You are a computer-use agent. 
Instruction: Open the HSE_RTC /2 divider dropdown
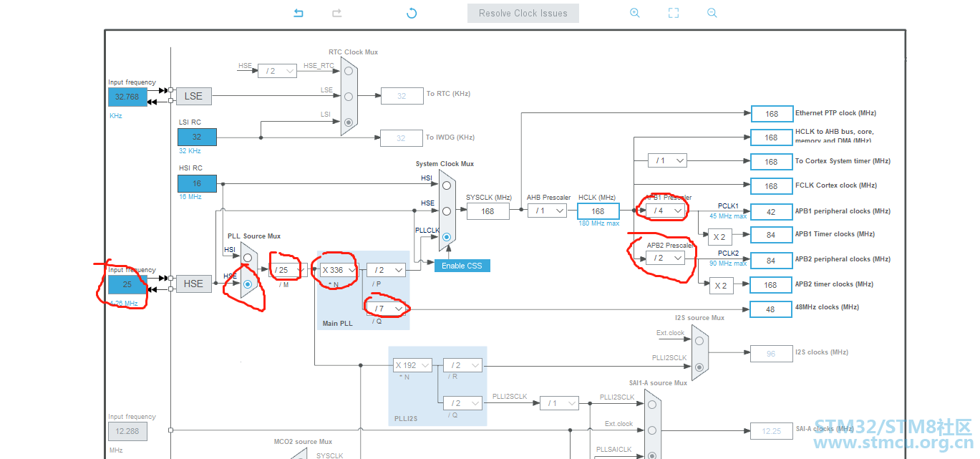[277, 70]
